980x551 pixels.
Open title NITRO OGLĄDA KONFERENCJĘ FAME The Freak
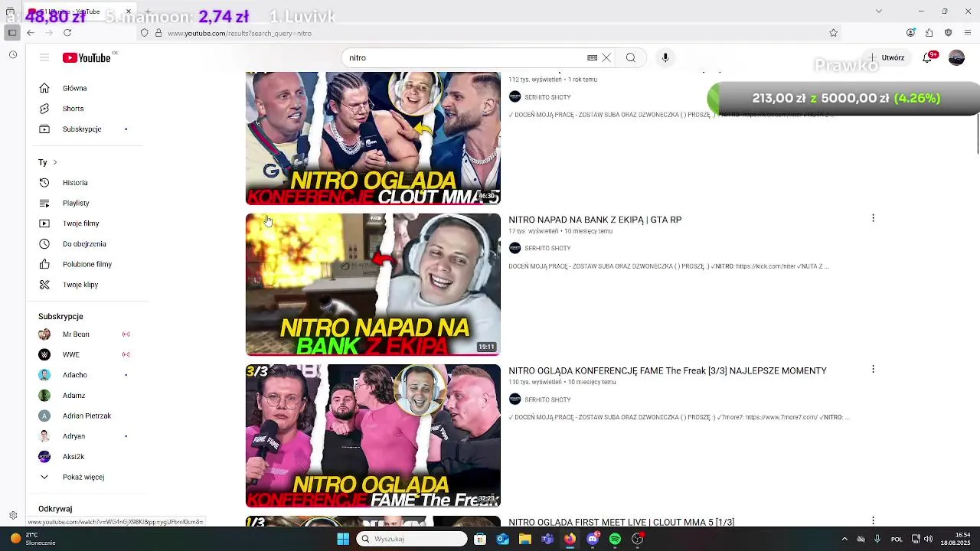(x=668, y=370)
